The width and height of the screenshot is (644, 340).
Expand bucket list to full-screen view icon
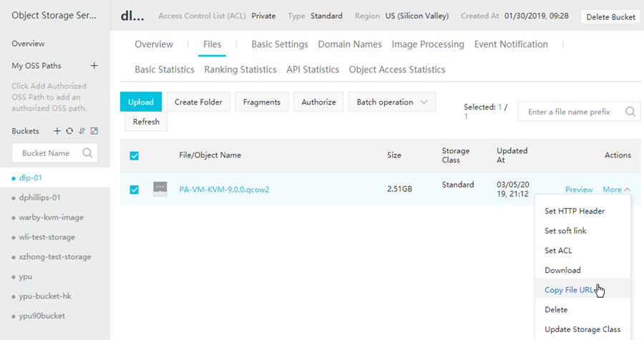[x=94, y=131]
